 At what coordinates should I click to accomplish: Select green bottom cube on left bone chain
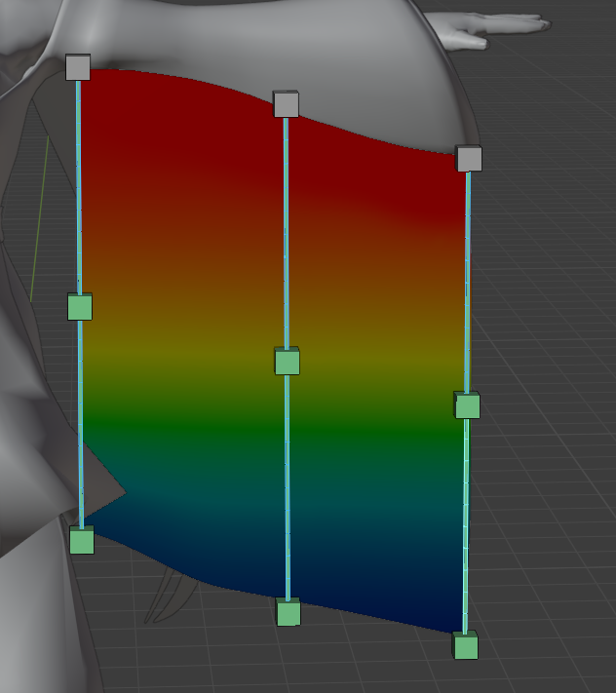pyautogui.click(x=82, y=540)
